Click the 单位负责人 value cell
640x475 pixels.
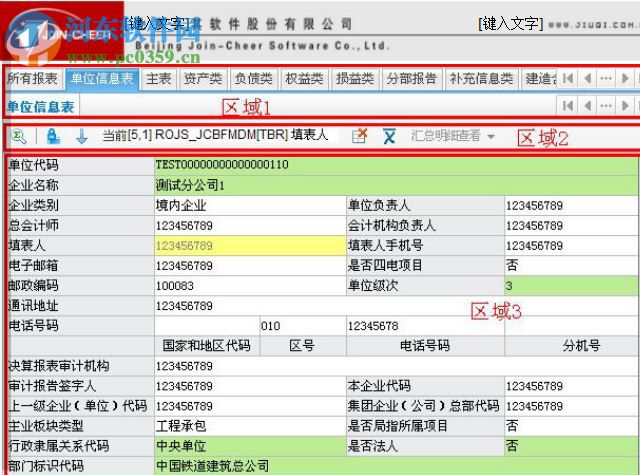(571, 205)
